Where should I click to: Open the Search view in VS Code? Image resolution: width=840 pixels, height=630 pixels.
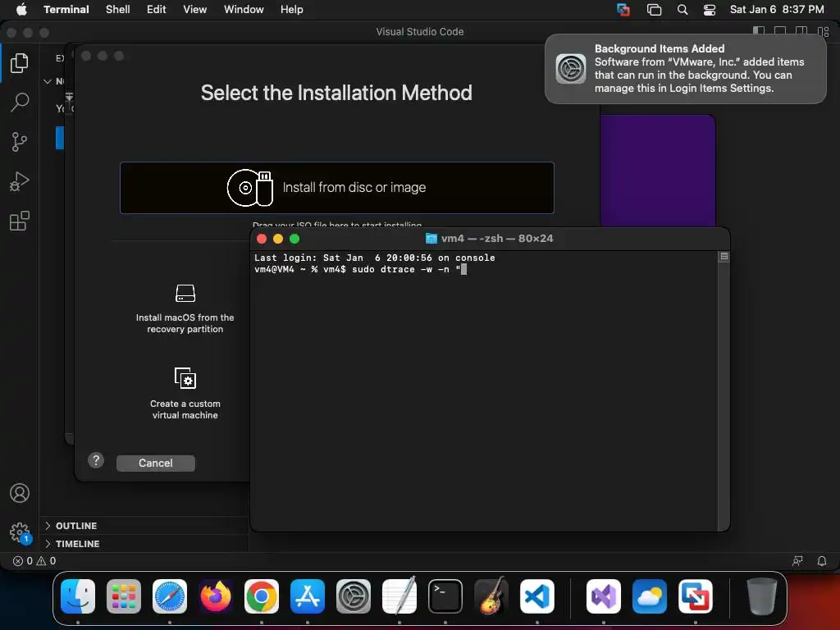pos(20,103)
